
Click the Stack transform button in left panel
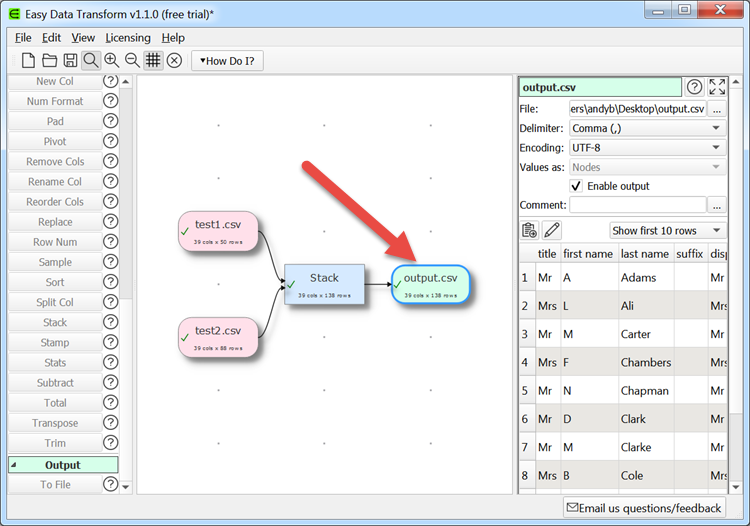pos(55,323)
